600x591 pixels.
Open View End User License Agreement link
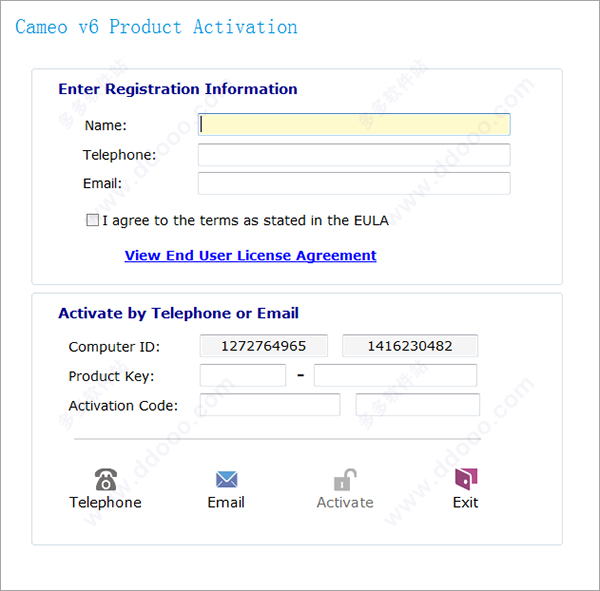tap(251, 255)
